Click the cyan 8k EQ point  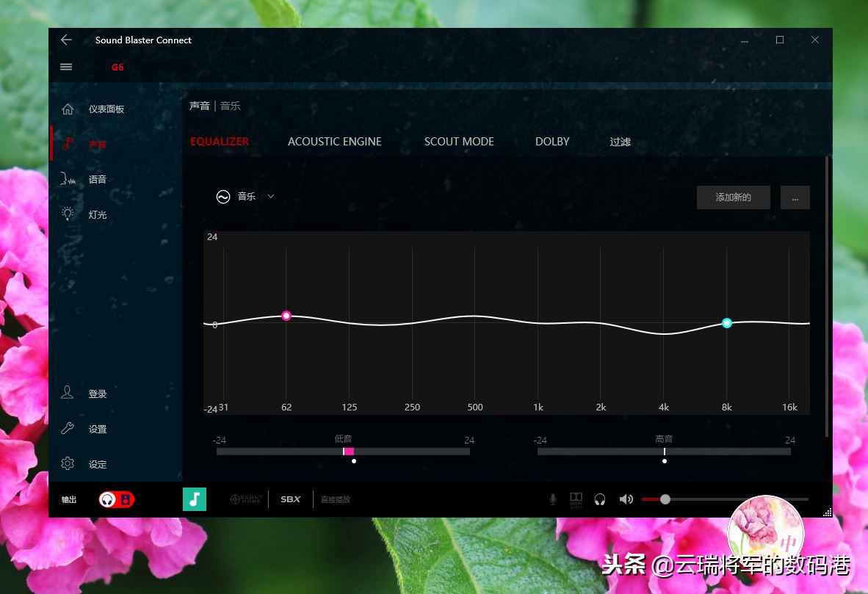tap(727, 323)
